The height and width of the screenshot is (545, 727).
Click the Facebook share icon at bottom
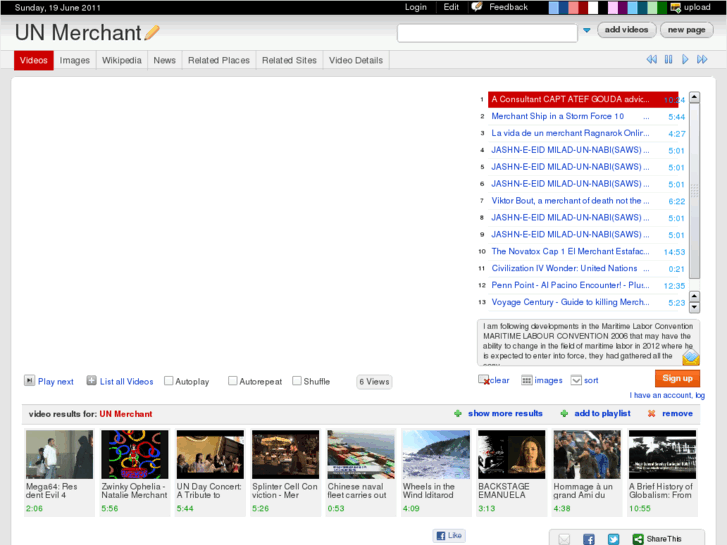pos(589,539)
